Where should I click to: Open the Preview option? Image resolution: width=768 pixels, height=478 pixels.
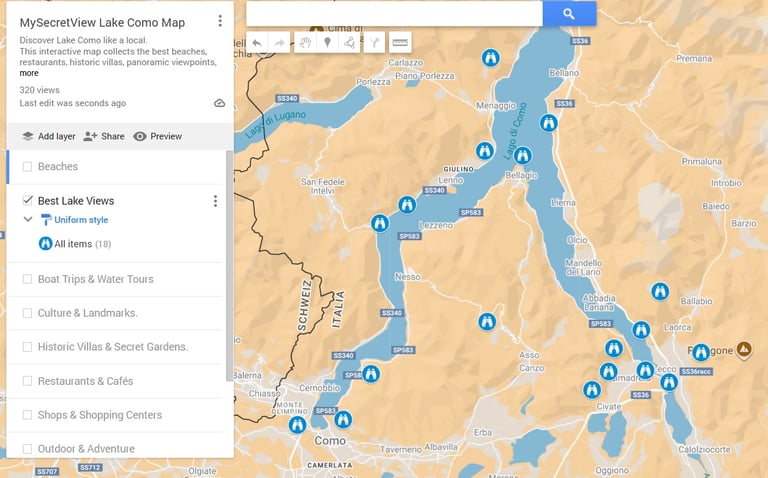pos(157,136)
